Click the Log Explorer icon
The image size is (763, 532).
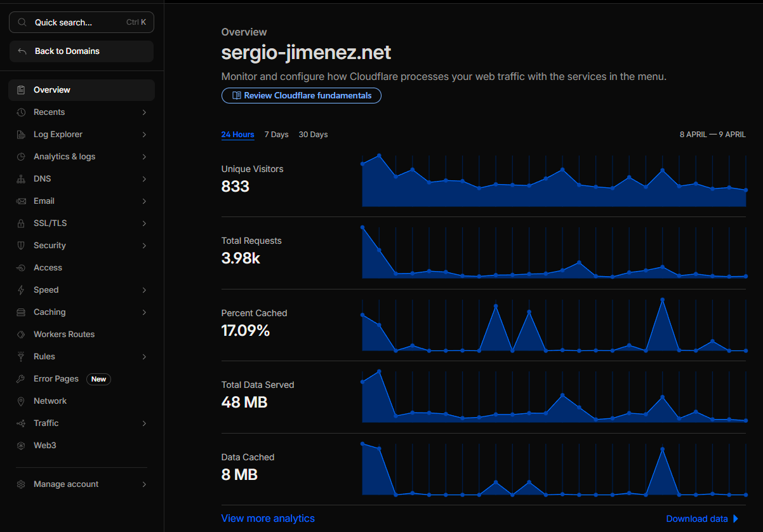coord(21,135)
